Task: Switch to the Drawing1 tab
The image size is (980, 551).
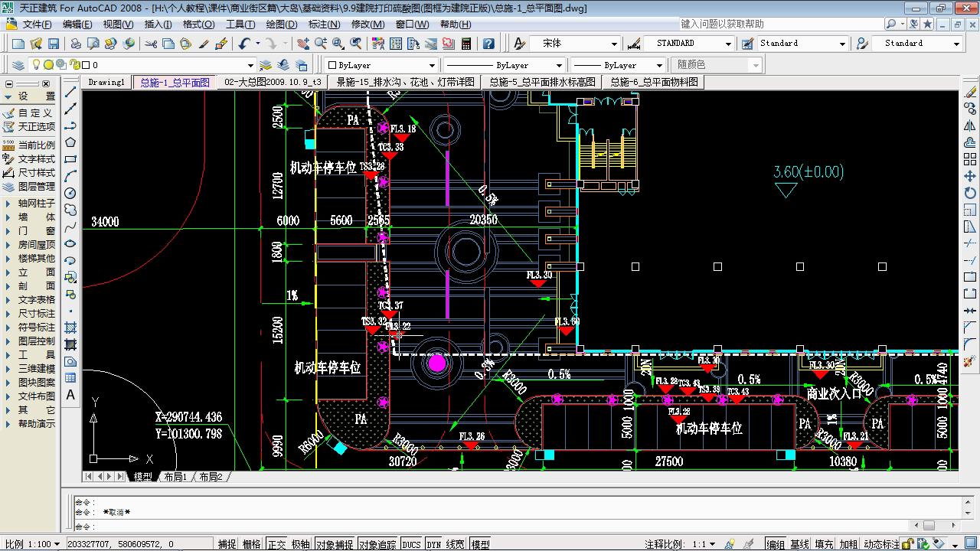Action: pyautogui.click(x=106, y=82)
